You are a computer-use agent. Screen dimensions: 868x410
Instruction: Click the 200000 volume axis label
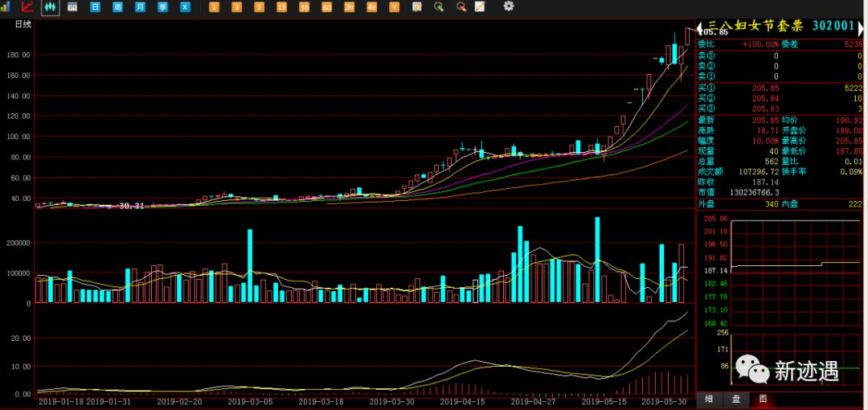tap(19, 243)
